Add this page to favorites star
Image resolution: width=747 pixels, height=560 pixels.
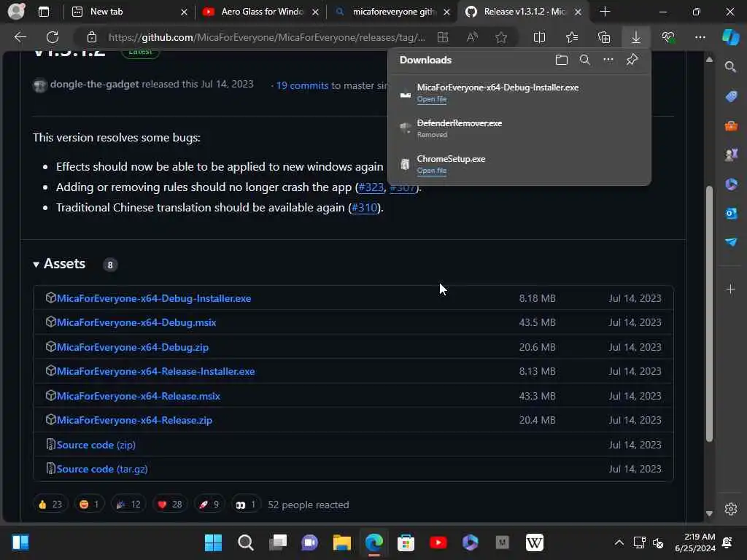click(500, 37)
